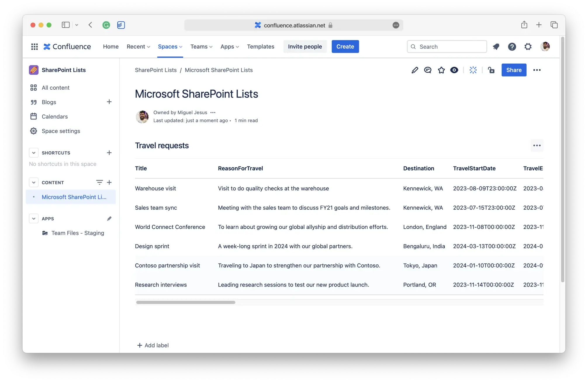
Task: Toggle watching the page via eye icon
Action: point(454,70)
